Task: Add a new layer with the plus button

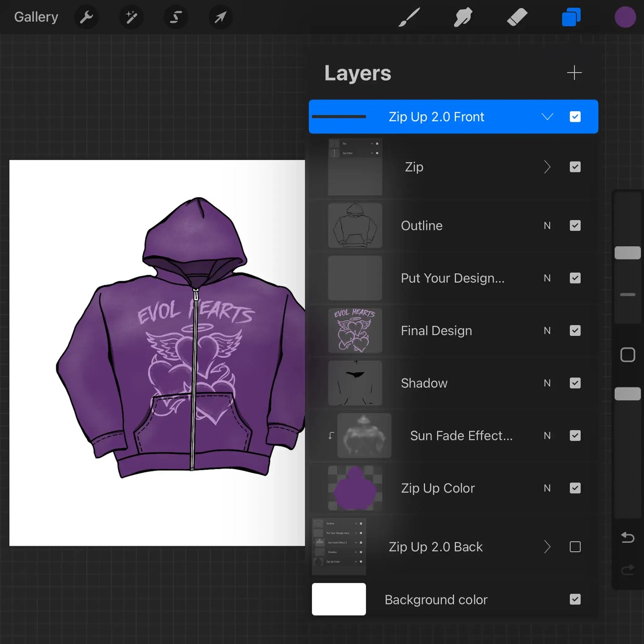Action: pos(574,72)
